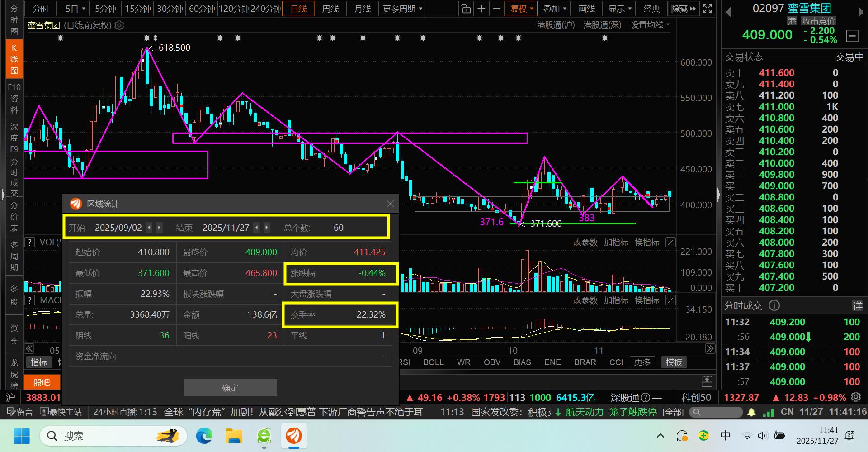Open the 叠加 overlay dropdown
The height and width of the screenshot is (452, 868).
554,9
